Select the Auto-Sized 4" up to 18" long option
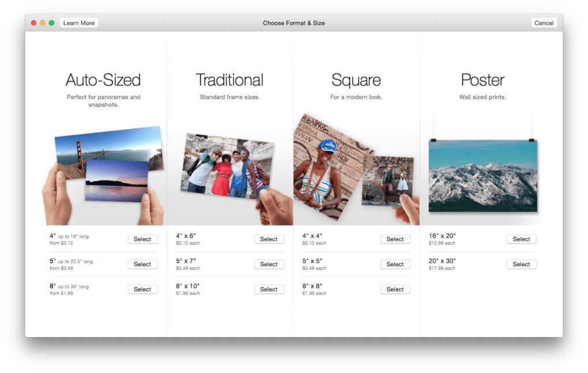Viewport: 588px width, 373px height. [x=142, y=239]
